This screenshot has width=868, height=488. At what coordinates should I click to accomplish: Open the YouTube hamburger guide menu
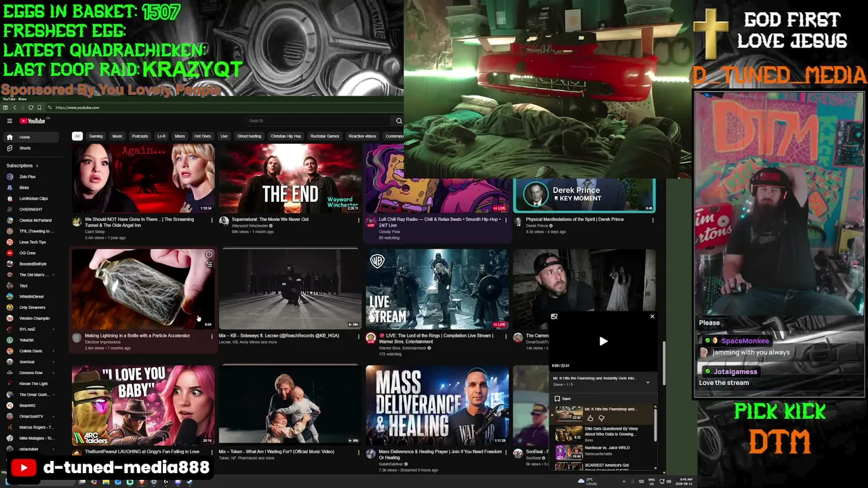(9, 121)
